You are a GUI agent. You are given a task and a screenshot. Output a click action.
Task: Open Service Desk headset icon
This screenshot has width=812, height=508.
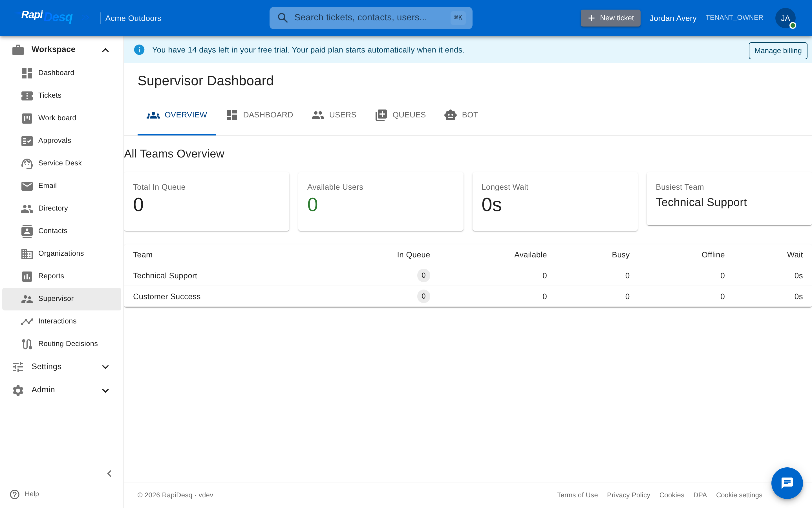point(27,163)
